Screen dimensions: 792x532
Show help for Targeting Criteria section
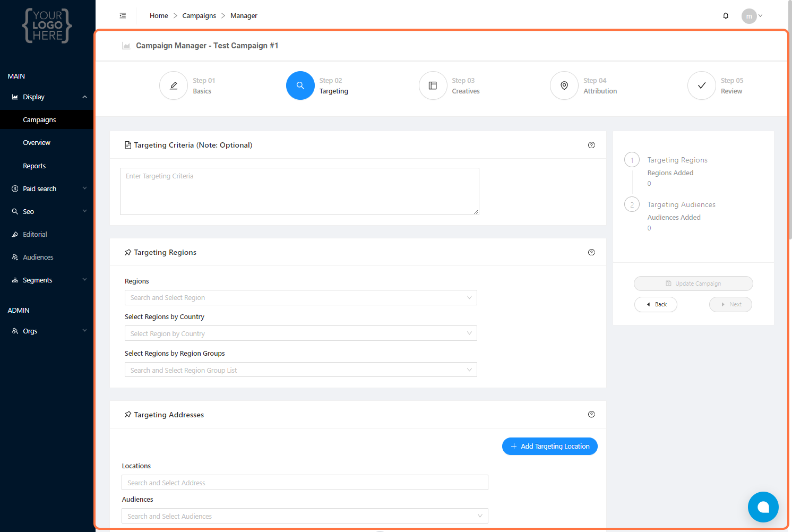coord(591,145)
